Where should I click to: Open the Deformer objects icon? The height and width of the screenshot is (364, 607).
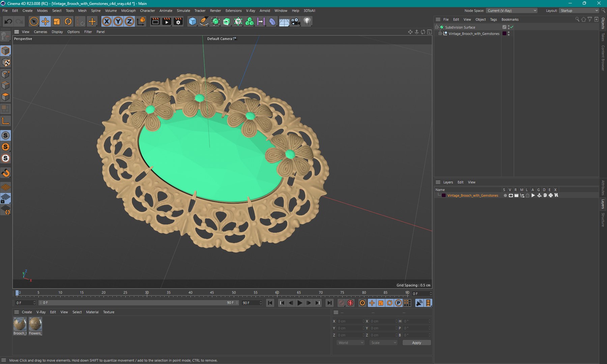[272, 22]
